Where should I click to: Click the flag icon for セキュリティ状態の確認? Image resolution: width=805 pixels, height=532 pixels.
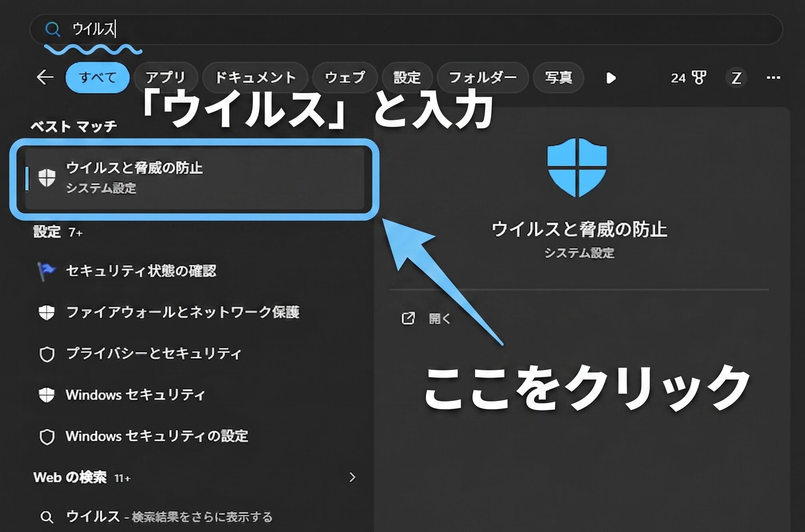pos(47,271)
